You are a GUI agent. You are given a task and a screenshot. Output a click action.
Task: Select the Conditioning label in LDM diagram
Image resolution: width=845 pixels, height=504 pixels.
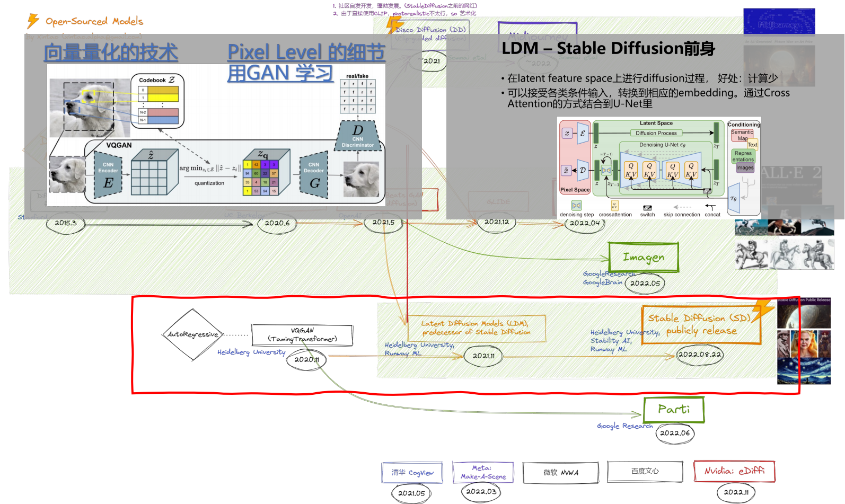[744, 125]
